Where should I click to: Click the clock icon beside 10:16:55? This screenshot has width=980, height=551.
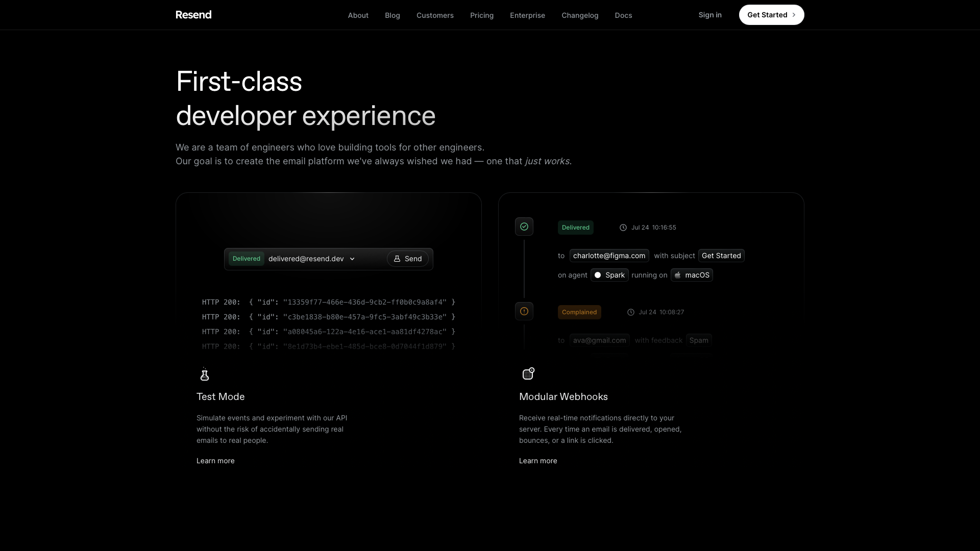pos(623,228)
